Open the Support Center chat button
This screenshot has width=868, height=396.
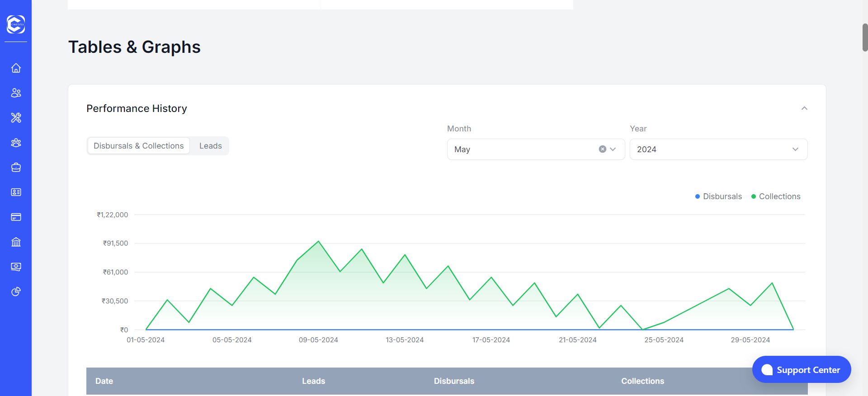tap(801, 370)
